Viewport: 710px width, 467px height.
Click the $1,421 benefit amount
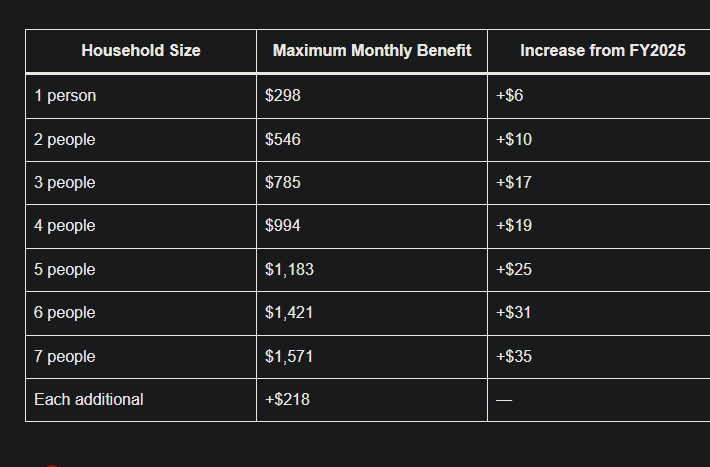click(289, 313)
